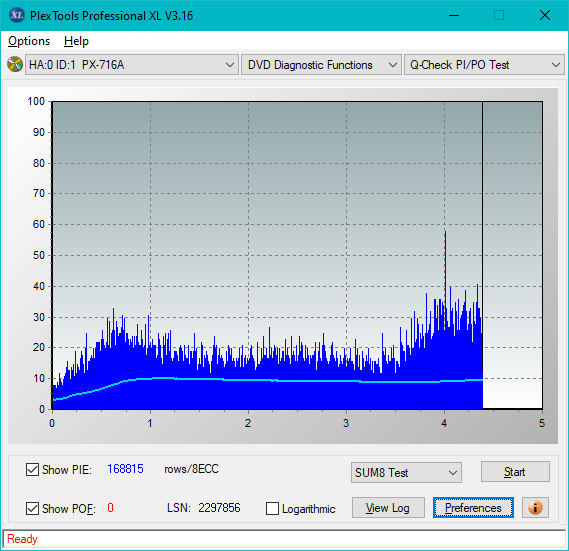Enable the Logarithmic checkbox
569x551 pixels.
pyautogui.click(x=272, y=509)
